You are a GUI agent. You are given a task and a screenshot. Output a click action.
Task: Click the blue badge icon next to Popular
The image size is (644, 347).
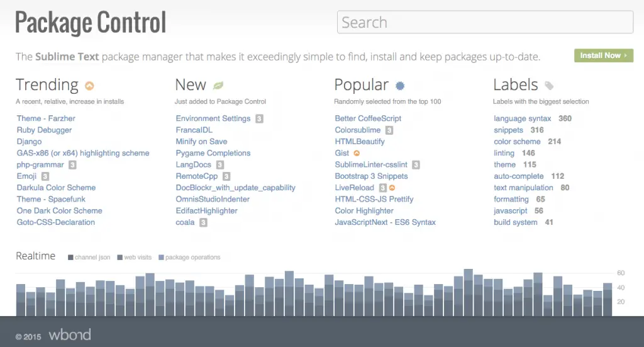[400, 86]
